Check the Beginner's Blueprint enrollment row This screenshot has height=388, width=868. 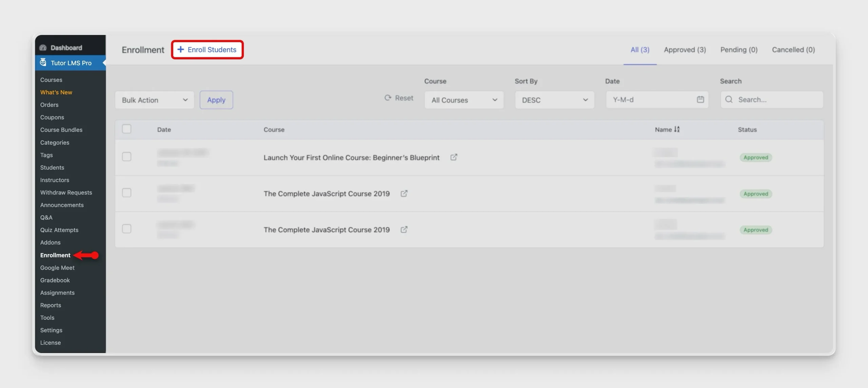[x=126, y=156]
